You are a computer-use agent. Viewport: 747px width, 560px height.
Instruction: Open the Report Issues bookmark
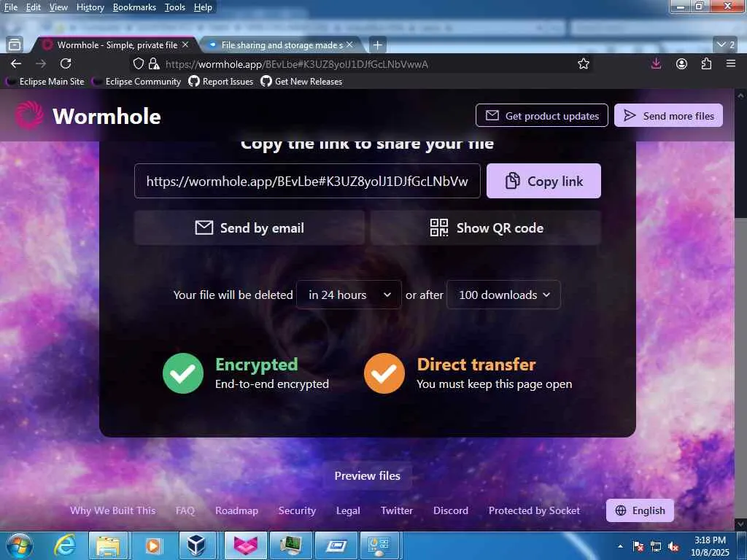(x=221, y=82)
